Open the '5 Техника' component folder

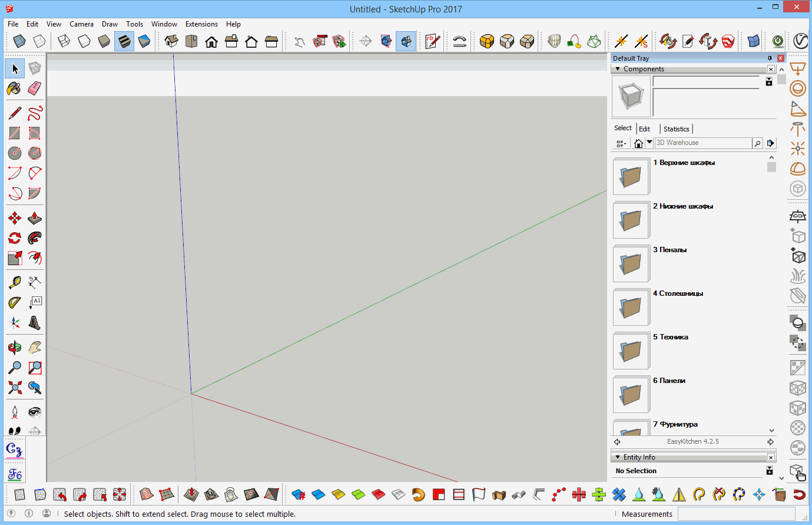631,351
